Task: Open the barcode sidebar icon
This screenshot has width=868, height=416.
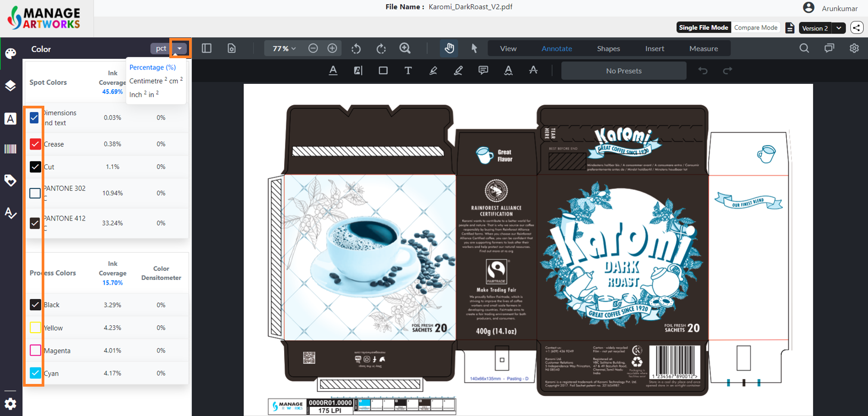Action: pos(11,149)
